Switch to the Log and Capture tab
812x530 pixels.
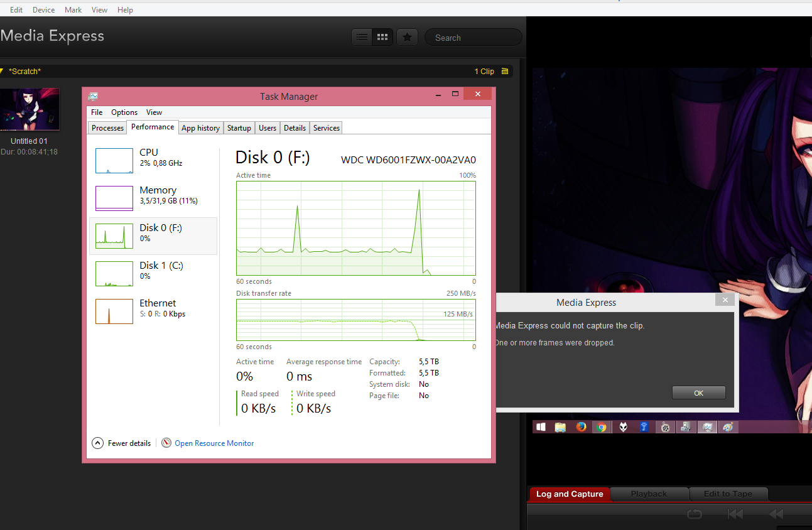click(570, 494)
